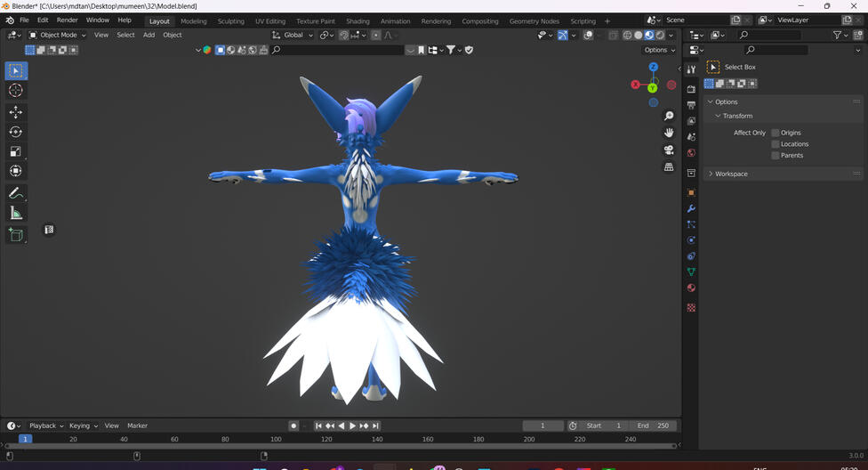Toggle viewport overlays button
Image resolution: width=868 pixels, height=470 pixels.
[588, 35]
